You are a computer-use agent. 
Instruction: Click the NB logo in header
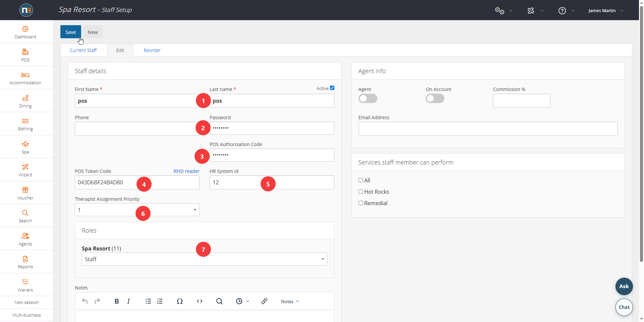pos(26,10)
